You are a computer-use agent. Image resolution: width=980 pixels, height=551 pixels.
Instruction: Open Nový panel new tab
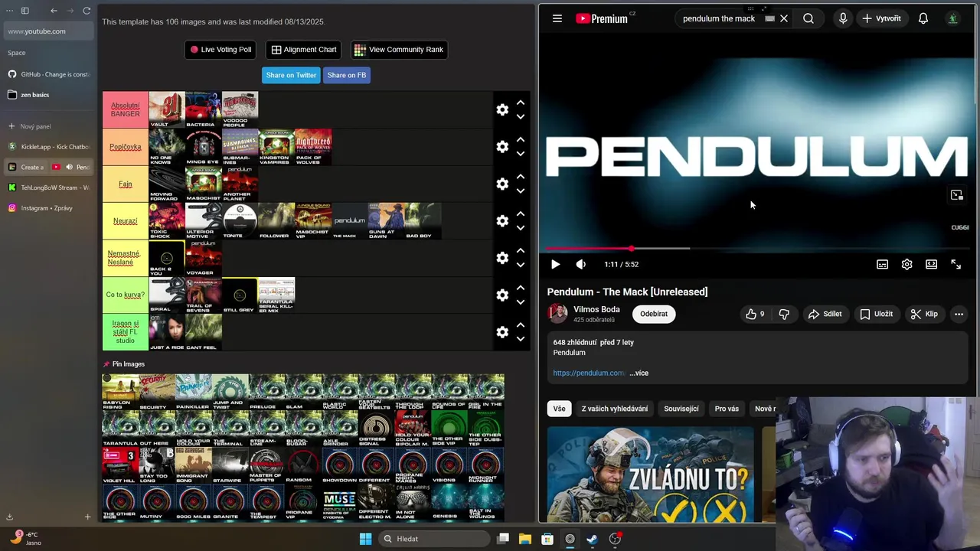[48, 126]
